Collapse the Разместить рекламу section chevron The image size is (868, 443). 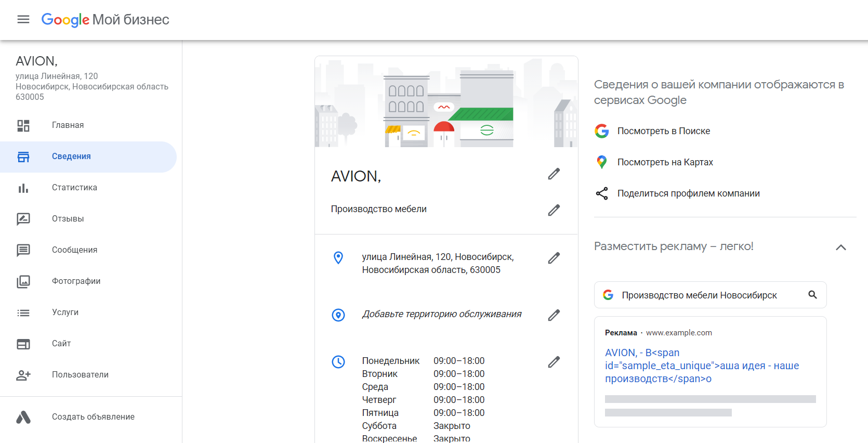[841, 247]
